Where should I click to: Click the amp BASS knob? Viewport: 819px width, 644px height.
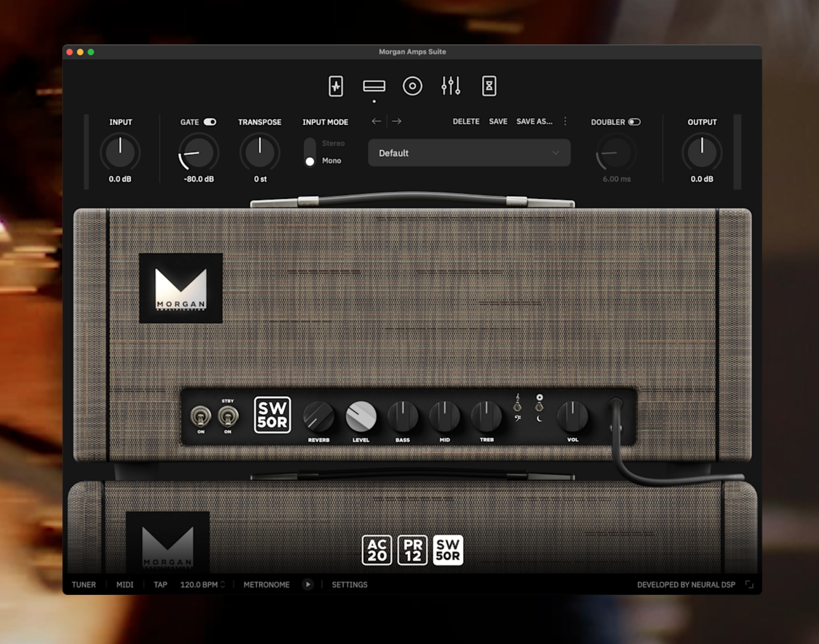402,416
